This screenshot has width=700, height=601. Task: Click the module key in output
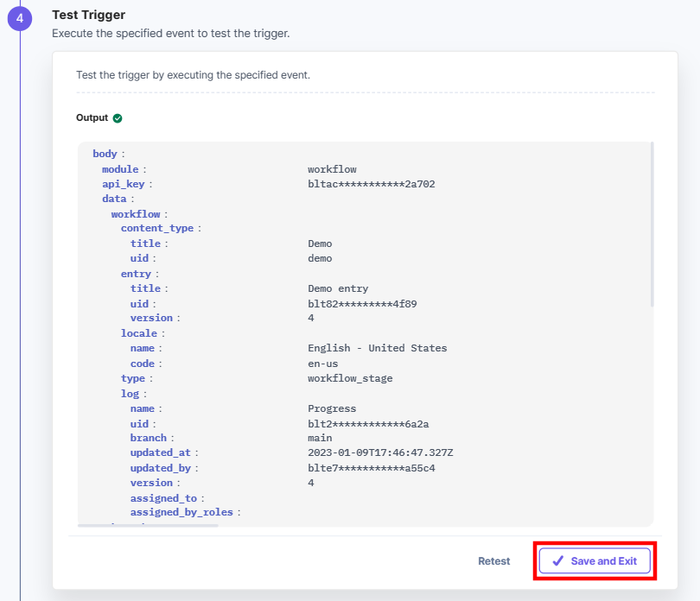(120, 169)
